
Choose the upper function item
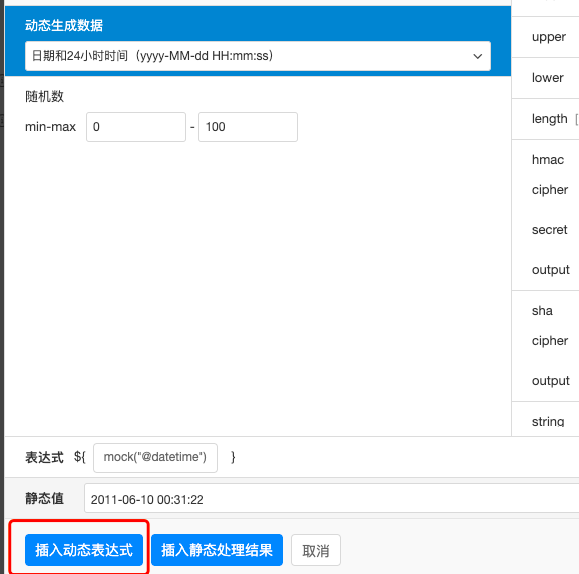[549, 37]
